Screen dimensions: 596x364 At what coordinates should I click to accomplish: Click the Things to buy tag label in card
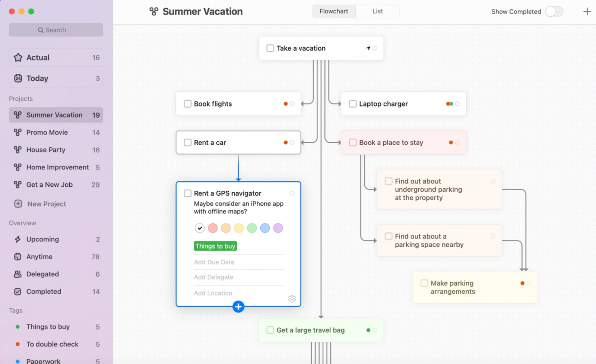coord(215,246)
